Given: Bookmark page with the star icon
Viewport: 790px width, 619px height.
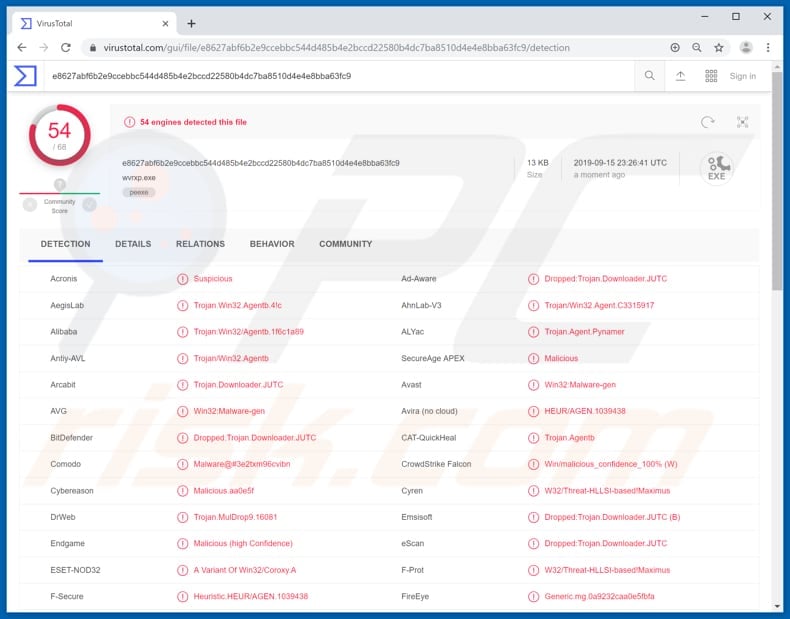Looking at the screenshot, I should click(719, 47).
